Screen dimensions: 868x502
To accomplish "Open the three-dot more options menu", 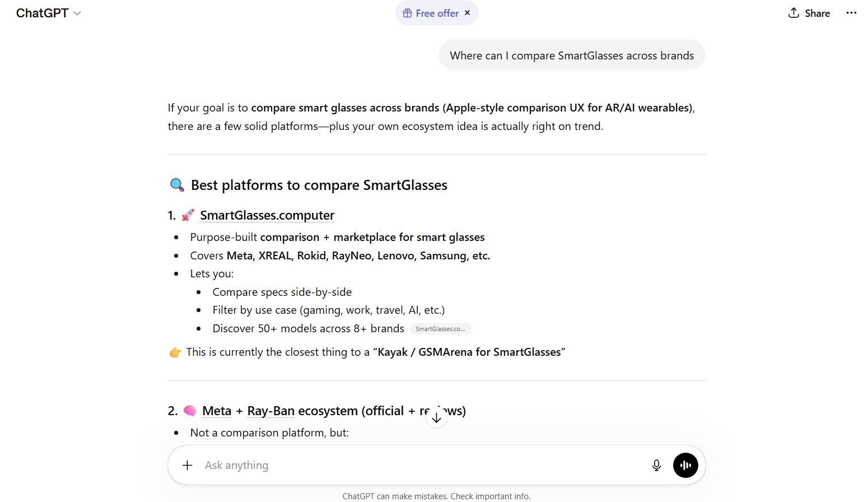I will coord(851,13).
